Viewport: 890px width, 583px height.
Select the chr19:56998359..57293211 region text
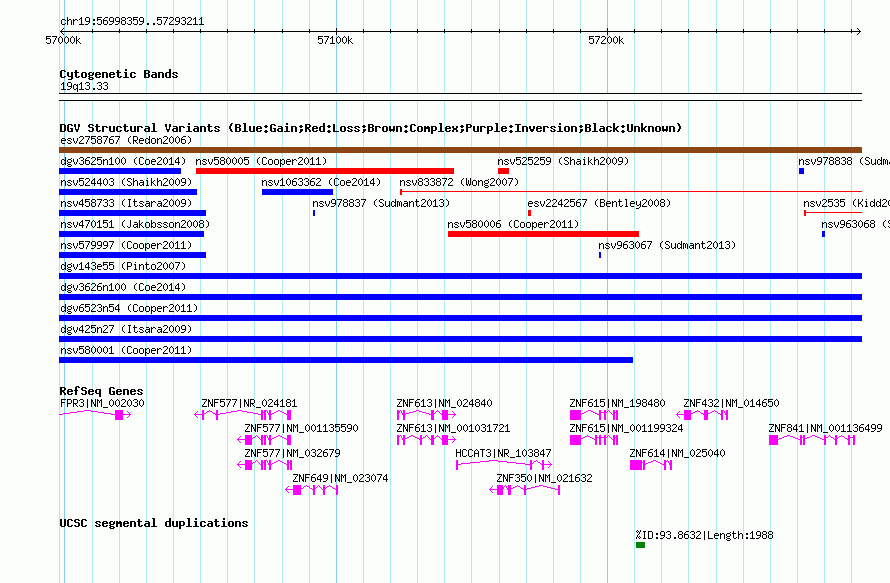tap(132, 21)
